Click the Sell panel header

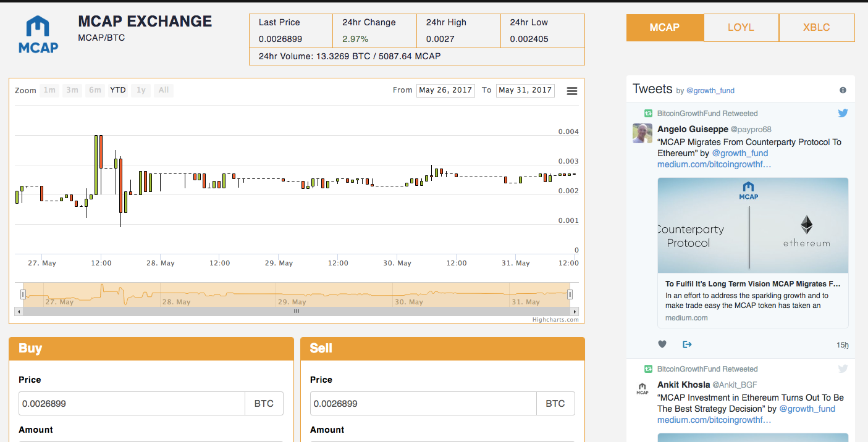(x=442, y=349)
